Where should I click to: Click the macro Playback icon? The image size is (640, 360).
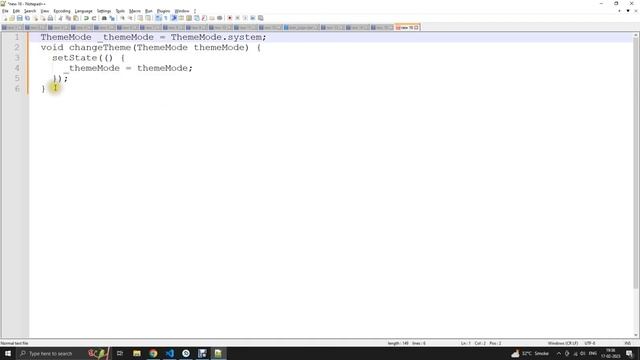[245, 18]
